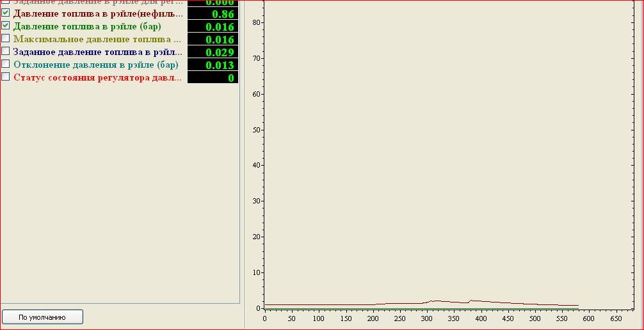Select the green label 'Давление топлива в рэйле (бар)'
The image size is (644, 330).
87,26
